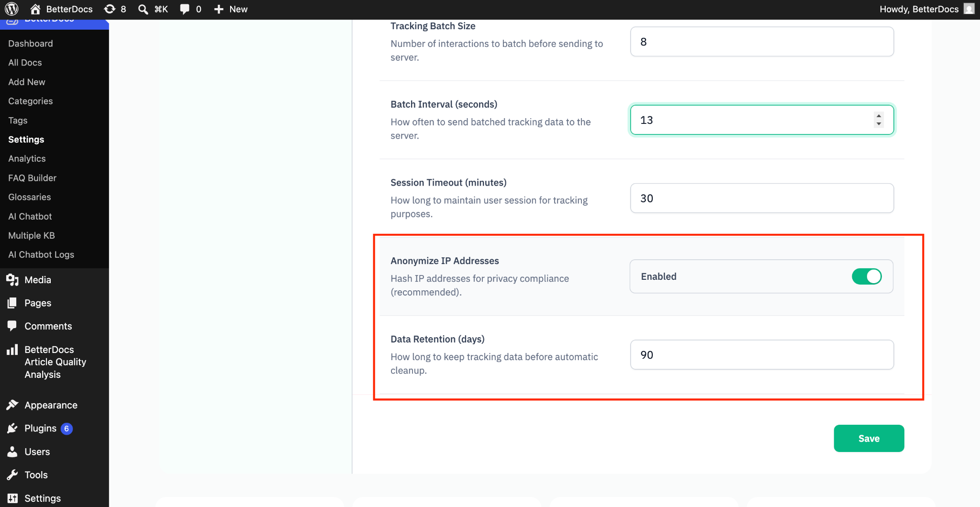Open BetterDocs Article Quality Analysis
Image resolution: width=980 pixels, height=507 pixels.
56,362
